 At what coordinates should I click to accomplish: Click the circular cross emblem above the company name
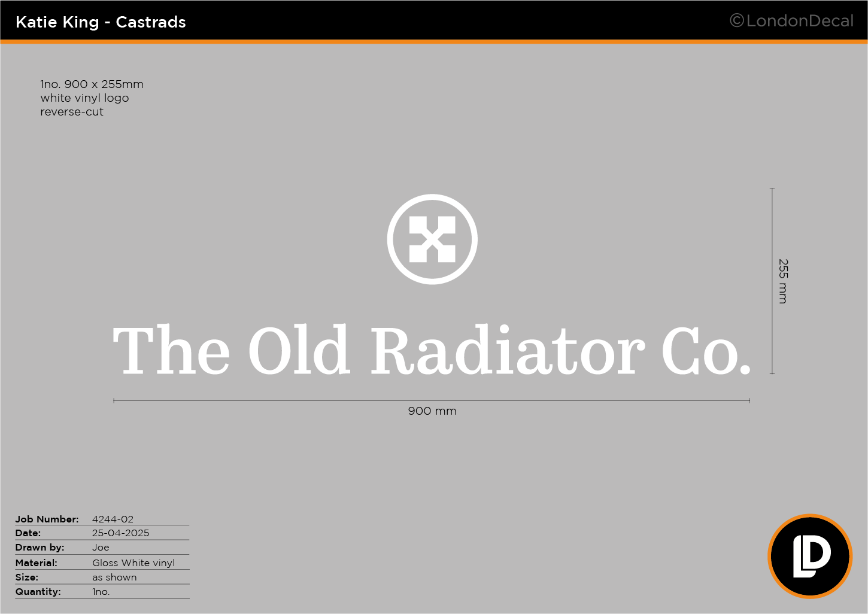coord(432,239)
